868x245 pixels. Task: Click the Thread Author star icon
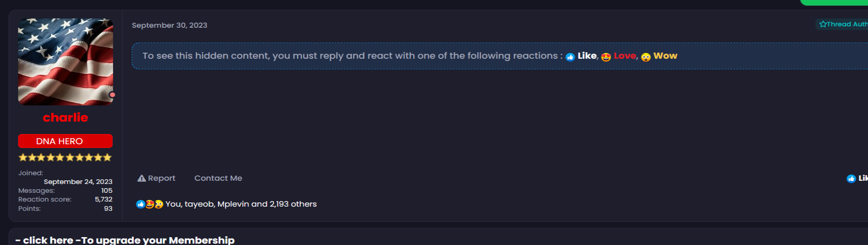[823, 24]
